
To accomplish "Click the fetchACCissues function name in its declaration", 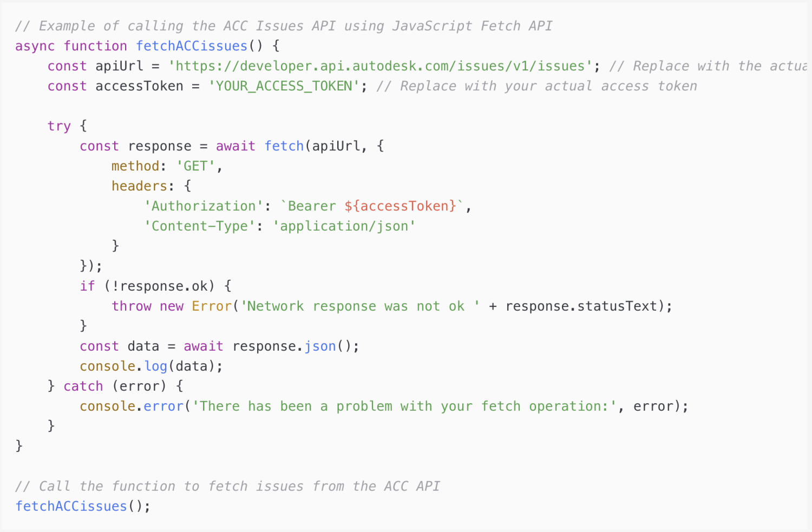I will (x=191, y=46).
